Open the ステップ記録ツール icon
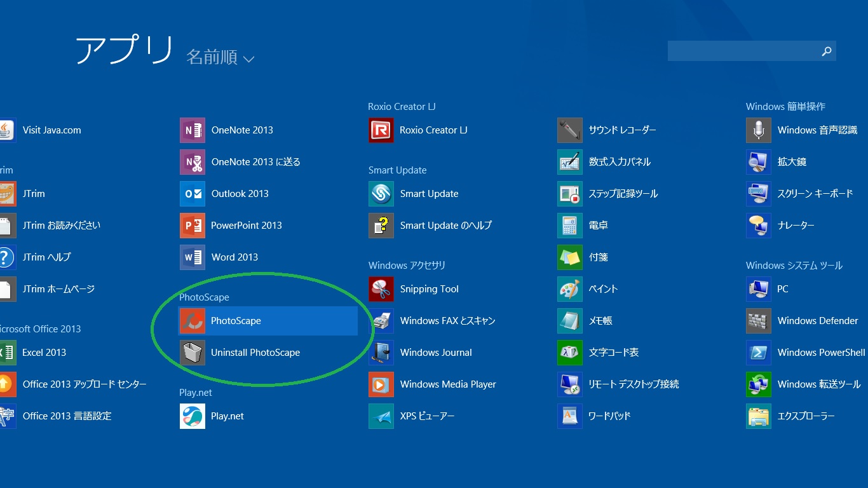The width and height of the screenshot is (868, 488). point(570,194)
